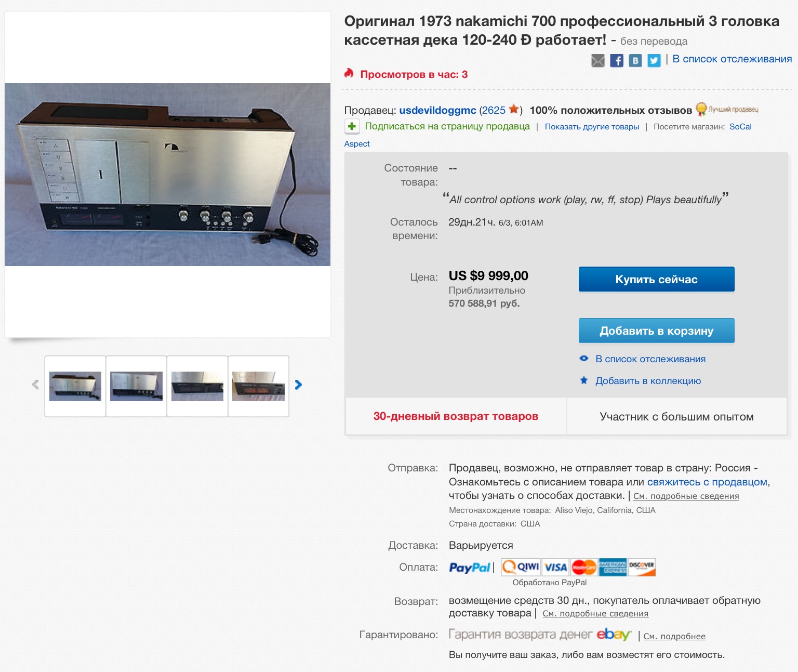Select the fourth thumbnail with lit display
Screen dimensions: 798x672
[258, 386]
